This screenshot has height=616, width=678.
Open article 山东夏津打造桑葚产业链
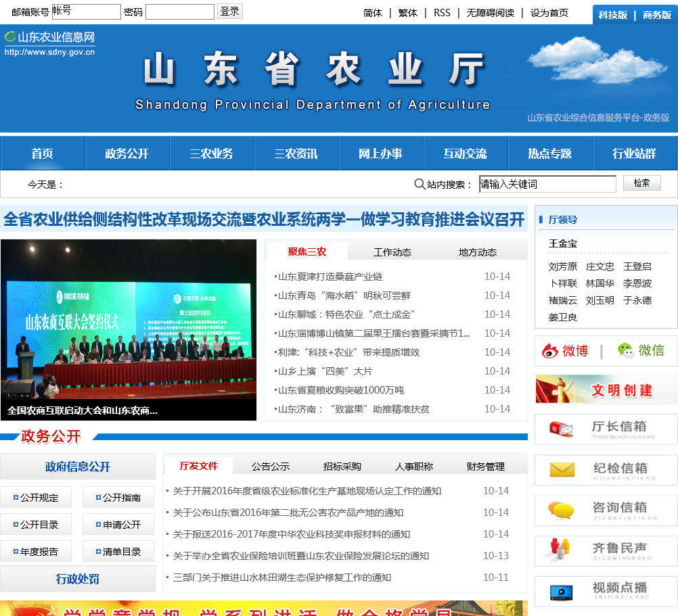[330, 277]
